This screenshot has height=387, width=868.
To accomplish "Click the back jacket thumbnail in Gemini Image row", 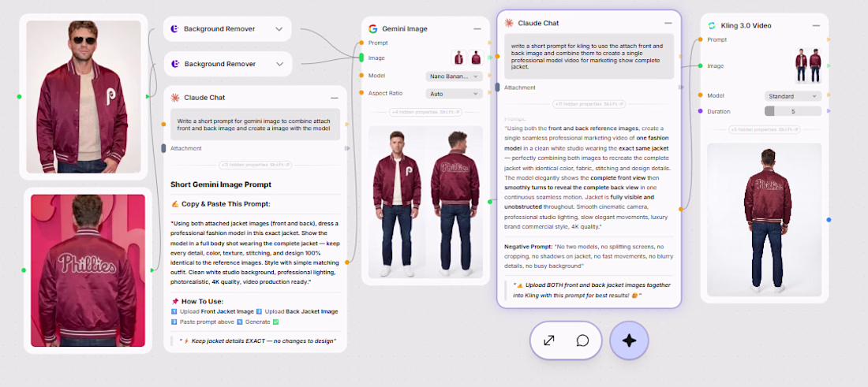I will point(476,58).
